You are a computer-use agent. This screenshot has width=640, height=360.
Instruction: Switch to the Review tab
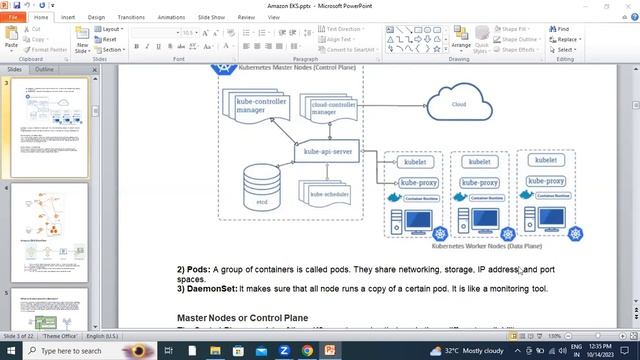tap(246, 18)
